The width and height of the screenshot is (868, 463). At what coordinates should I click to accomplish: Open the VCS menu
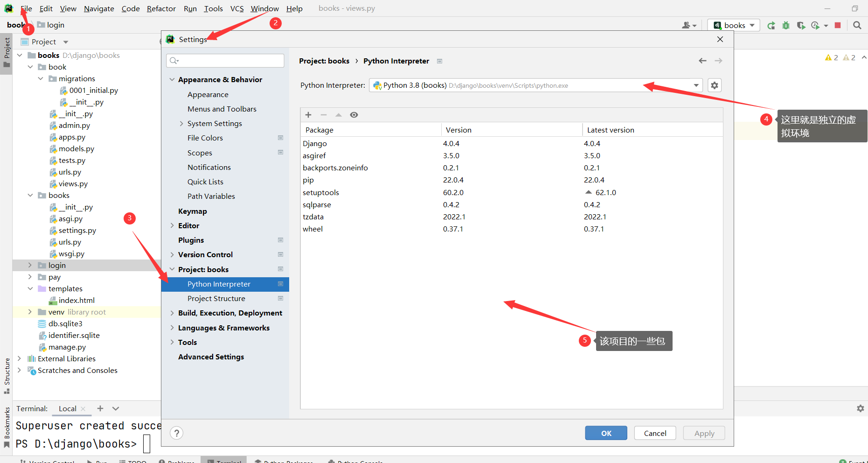point(237,8)
